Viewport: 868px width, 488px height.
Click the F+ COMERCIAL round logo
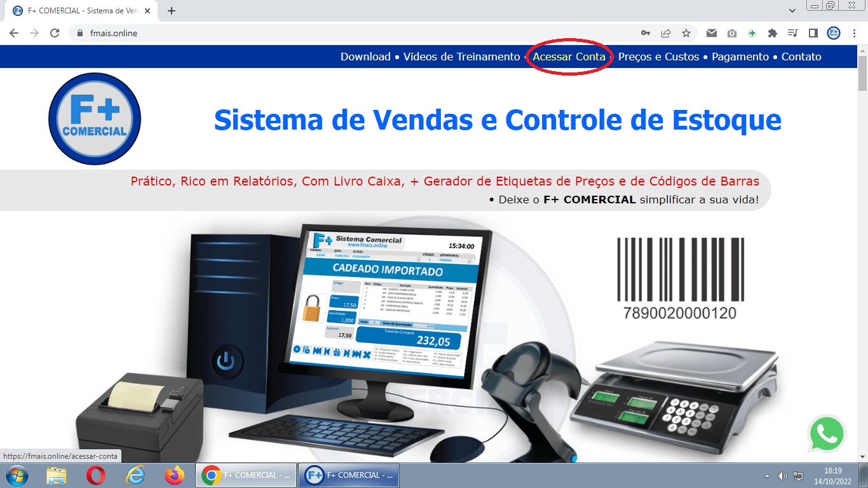click(95, 119)
